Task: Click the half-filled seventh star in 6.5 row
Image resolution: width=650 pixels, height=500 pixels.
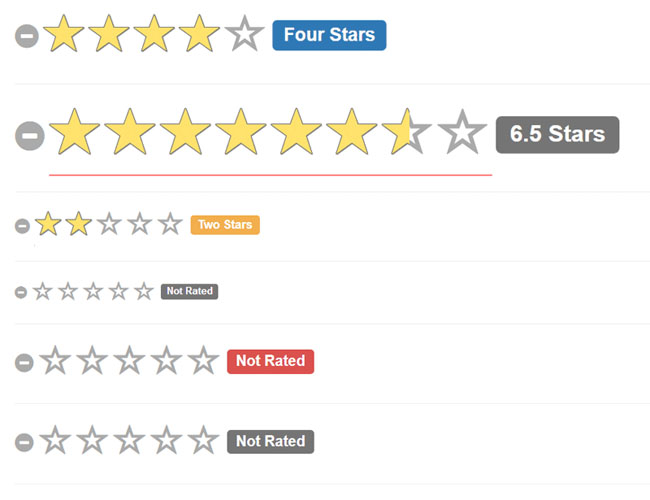Action: point(405,133)
